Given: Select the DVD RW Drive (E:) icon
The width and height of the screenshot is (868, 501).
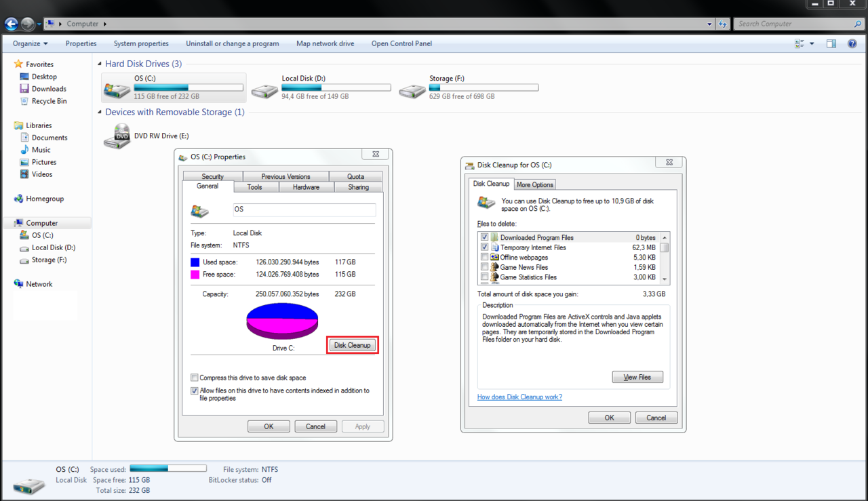Looking at the screenshot, I should pos(117,136).
